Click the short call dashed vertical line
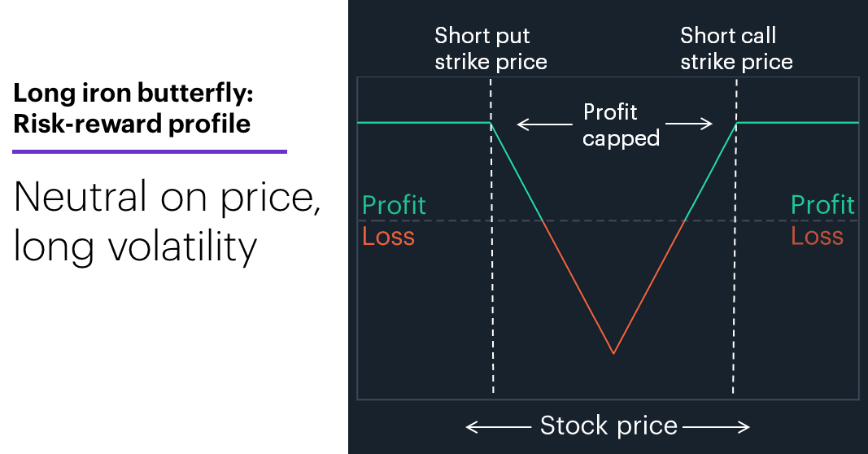Image resolution: width=868 pixels, height=454 pixels. tap(735, 237)
